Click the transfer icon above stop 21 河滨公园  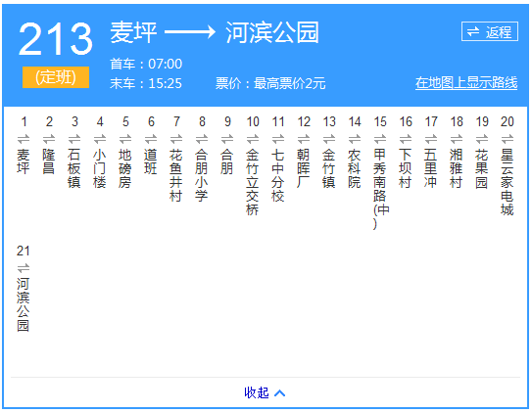click(24, 268)
